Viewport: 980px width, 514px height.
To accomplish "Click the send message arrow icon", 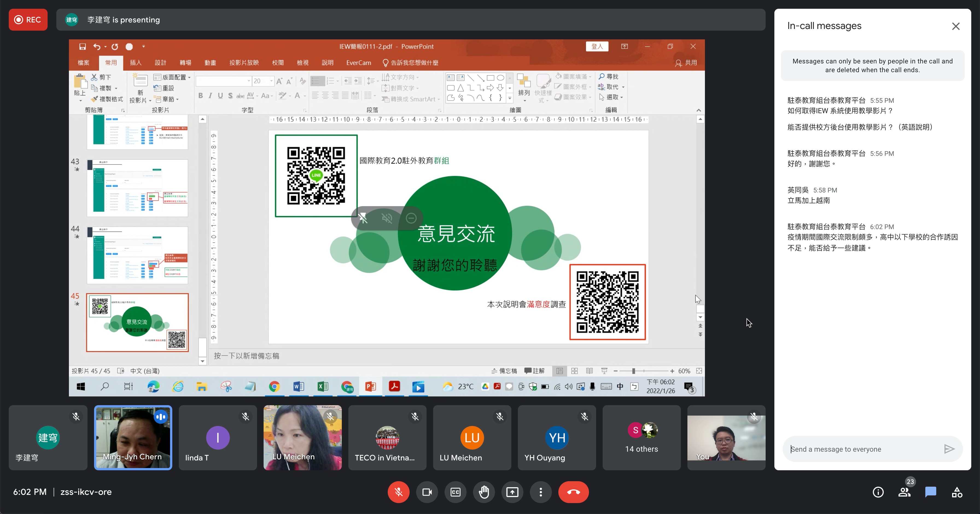I will pyautogui.click(x=949, y=449).
